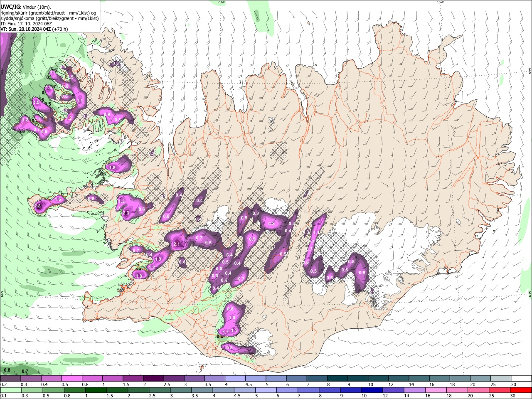Click the '15W' longitude label at top
The image size is (532, 399).
(x=440, y=2)
